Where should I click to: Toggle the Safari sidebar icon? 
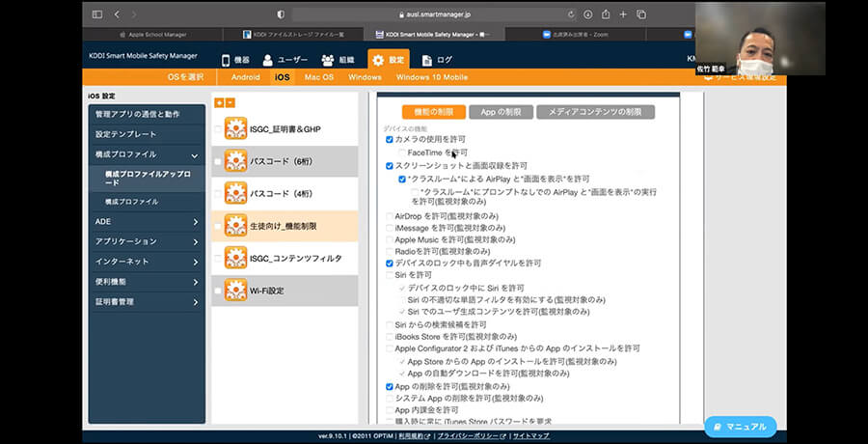pyautogui.click(x=96, y=14)
